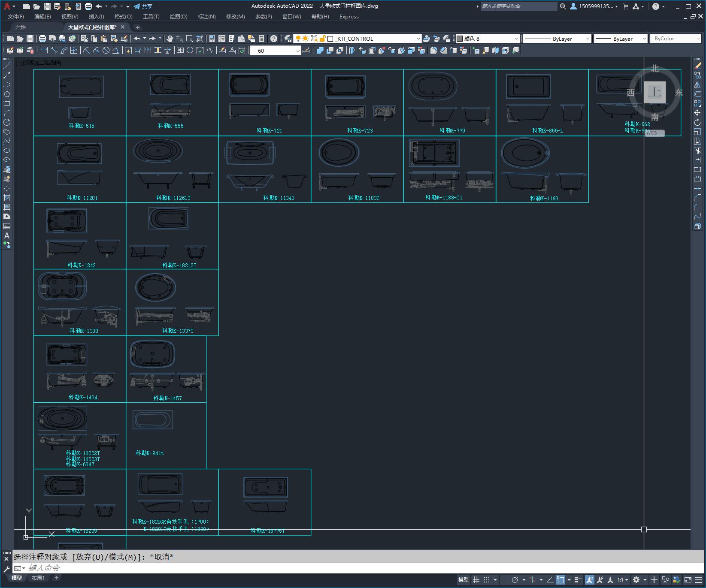Click the 共享 share button
706x588 pixels.
(143, 6)
